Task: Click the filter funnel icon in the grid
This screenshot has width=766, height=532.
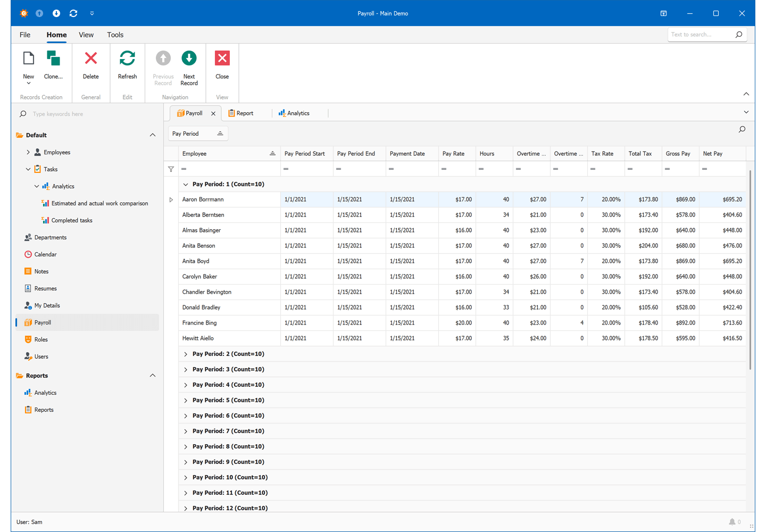Action: 171,169
